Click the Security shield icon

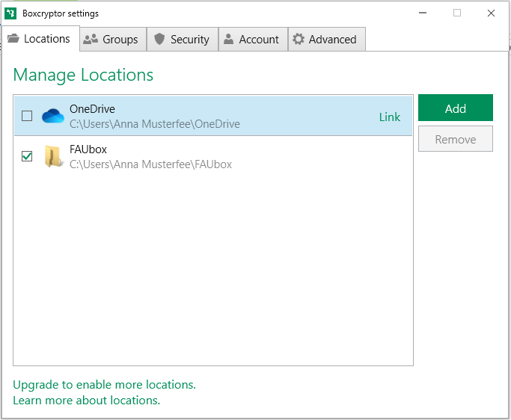point(159,39)
